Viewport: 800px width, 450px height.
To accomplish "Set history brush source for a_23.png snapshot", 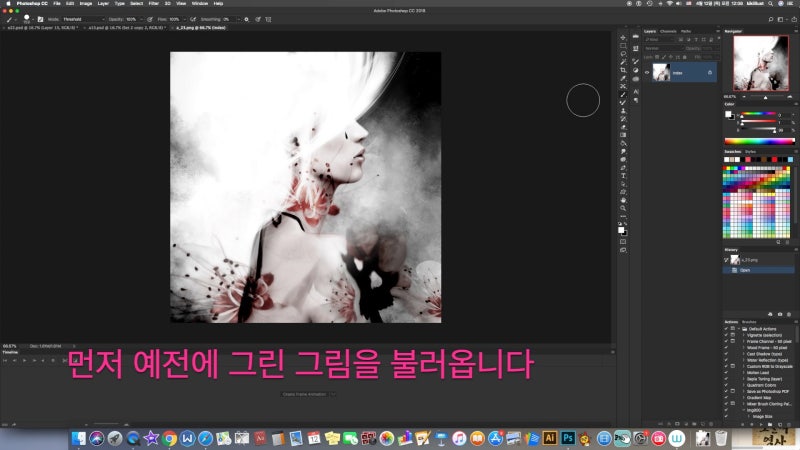I will click(727, 260).
